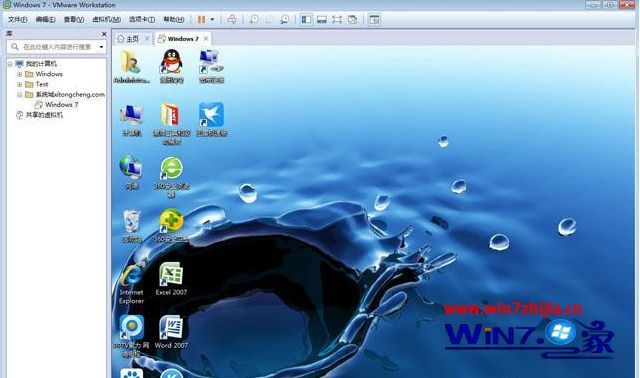This screenshot has height=378, width=640.
Task: Expand the Test folder in library
Action: pyautogui.click(x=19, y=84)
